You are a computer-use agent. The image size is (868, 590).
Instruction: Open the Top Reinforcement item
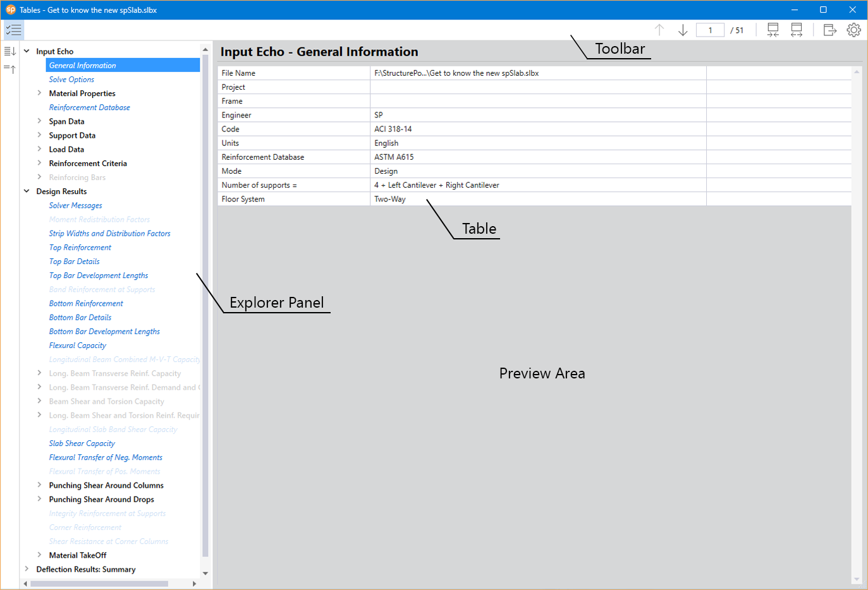point(80,248)
